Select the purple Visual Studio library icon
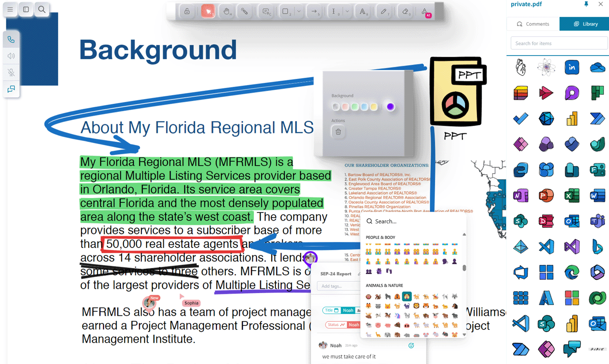This screenshot has height=364, width=609. pos(572,247)
